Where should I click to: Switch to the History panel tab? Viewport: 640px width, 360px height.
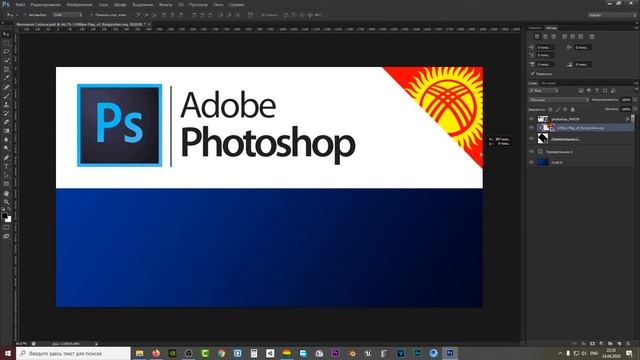coord(548,83)
